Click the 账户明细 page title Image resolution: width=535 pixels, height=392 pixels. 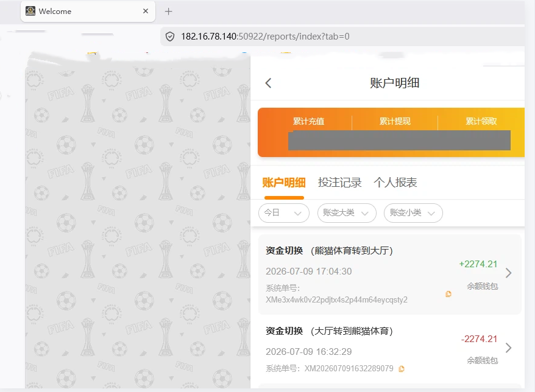tap(395, 83)
